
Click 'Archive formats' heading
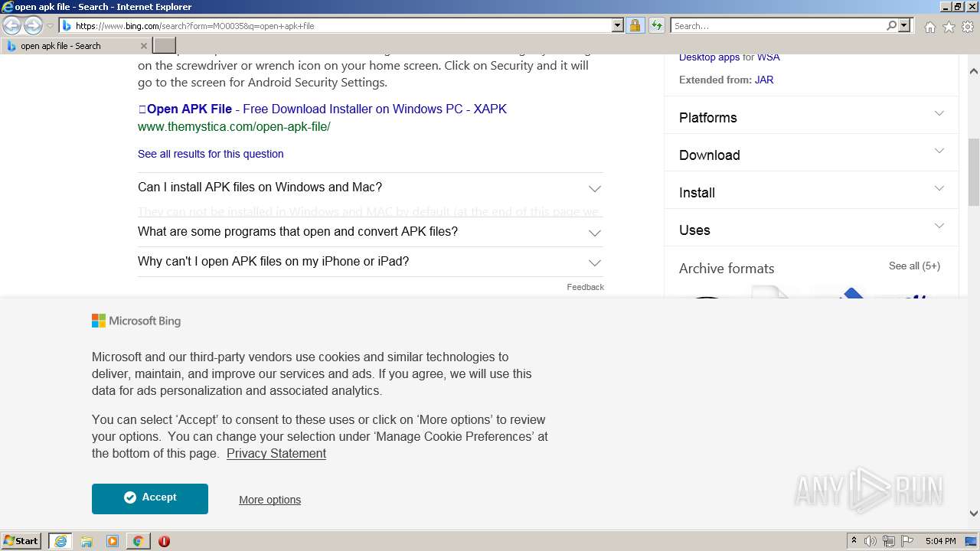pos(727,269)
